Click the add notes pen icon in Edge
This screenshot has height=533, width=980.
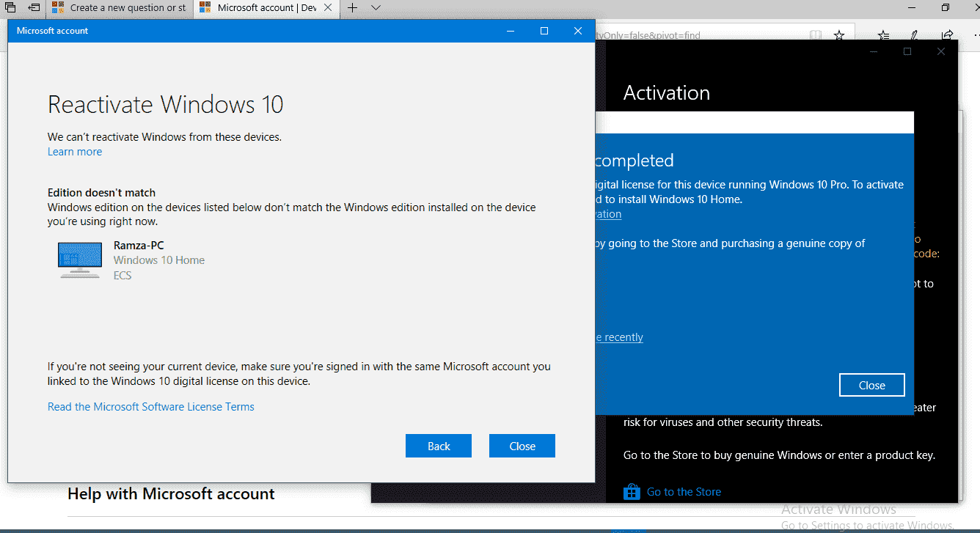(914, 34)
